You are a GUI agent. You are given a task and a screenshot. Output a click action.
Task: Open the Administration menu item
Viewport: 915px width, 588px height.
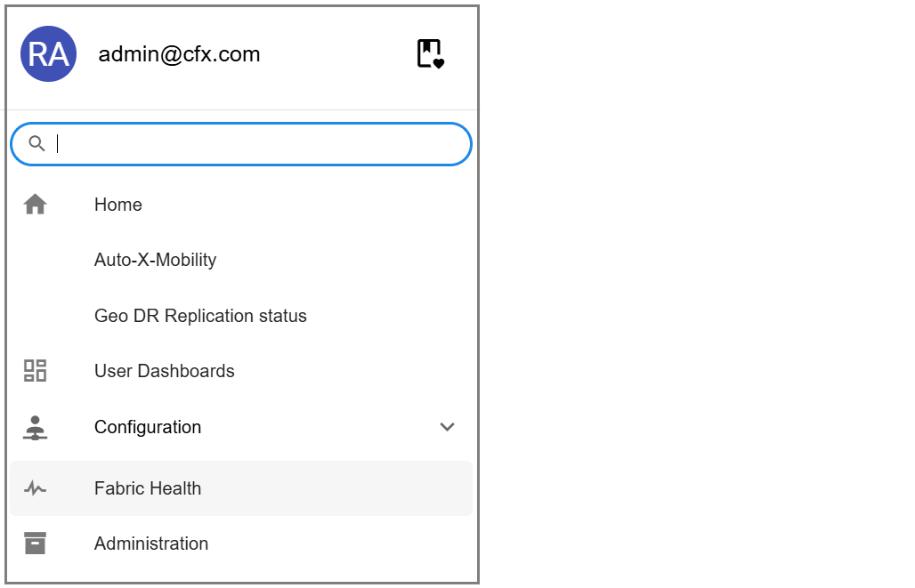(x=151, y=544)
